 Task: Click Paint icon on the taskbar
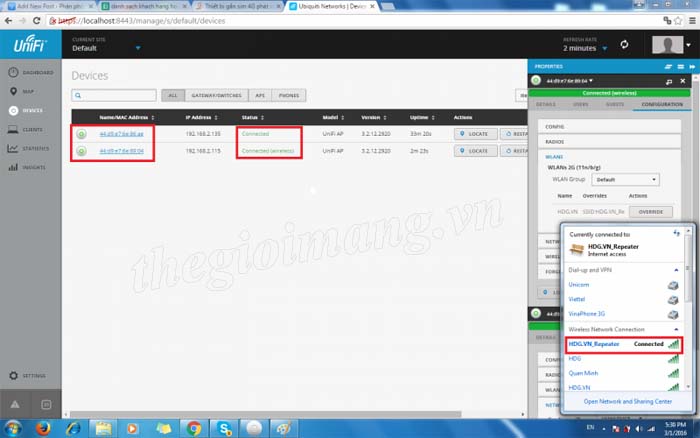tap(284, 429)
